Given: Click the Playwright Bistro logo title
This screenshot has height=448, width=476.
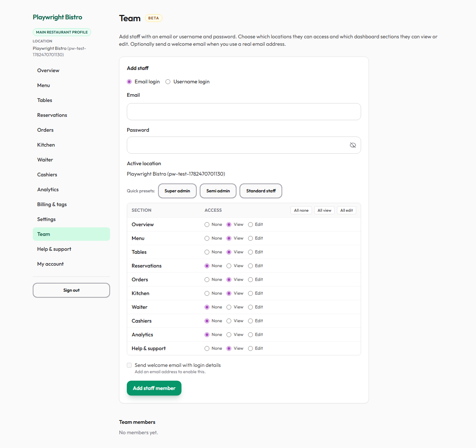Looking at the screenshot, I should [x=57, y=17].
